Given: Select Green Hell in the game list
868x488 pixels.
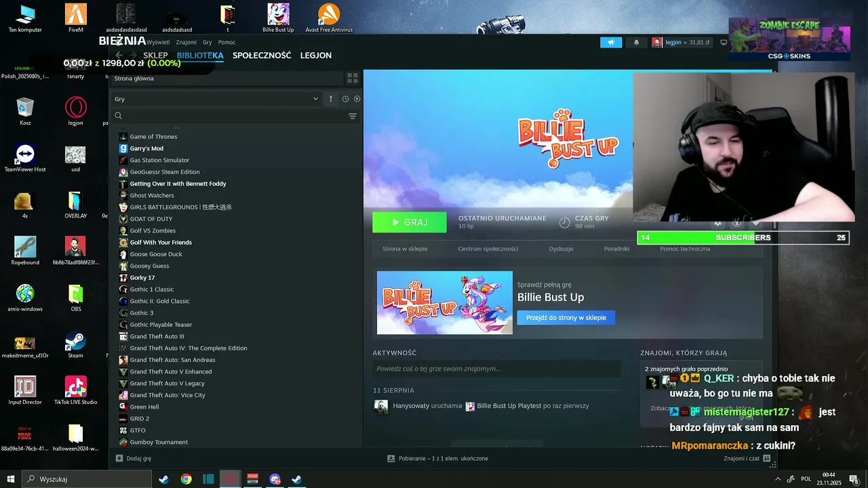Looking at the screenshot, I should [144, 407].
